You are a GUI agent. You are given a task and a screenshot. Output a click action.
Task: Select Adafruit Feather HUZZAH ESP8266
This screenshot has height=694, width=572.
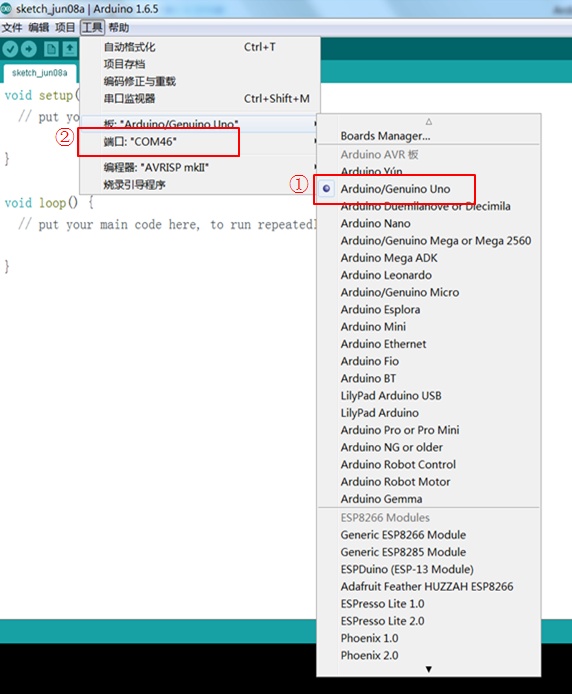click(429, 587)
